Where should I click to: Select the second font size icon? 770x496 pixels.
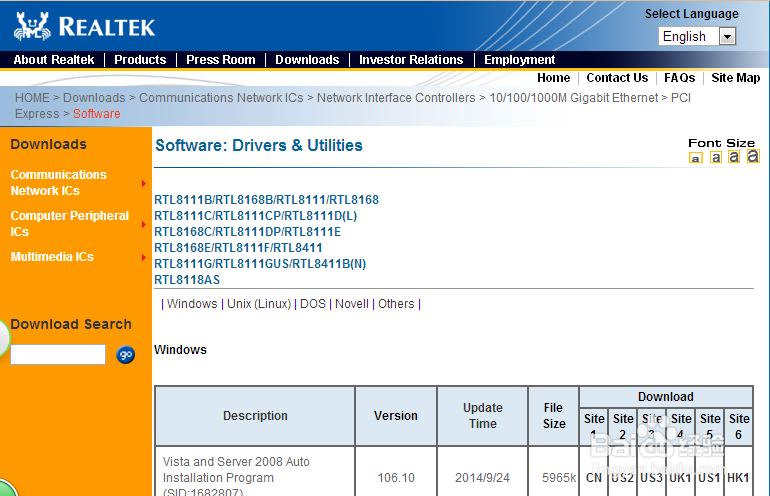point(716,157)
